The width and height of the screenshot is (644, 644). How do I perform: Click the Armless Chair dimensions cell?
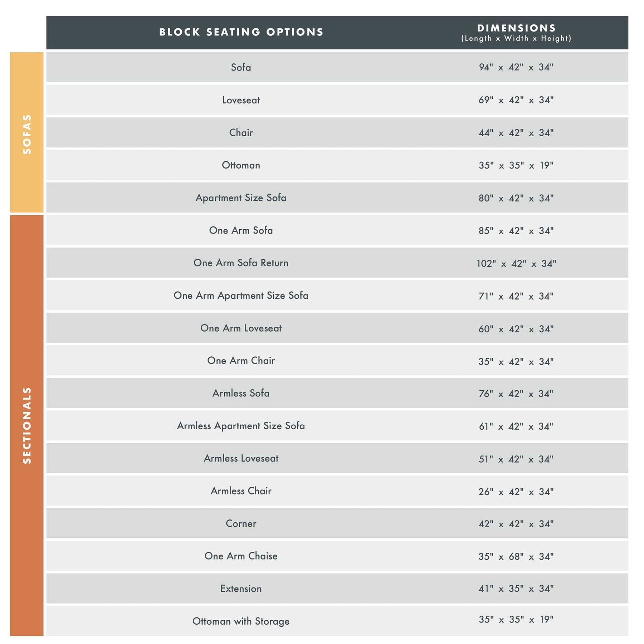tap(516, 492)
